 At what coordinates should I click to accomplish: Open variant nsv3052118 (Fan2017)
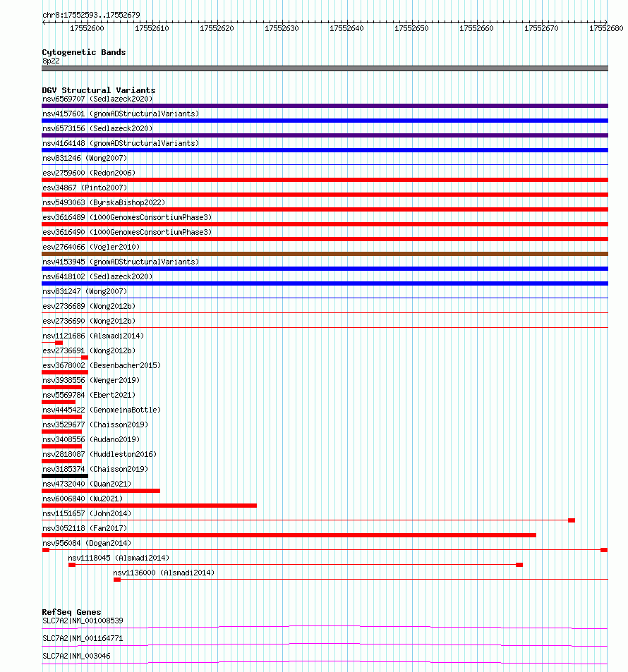pyautogui.click(x=85, y=528)
